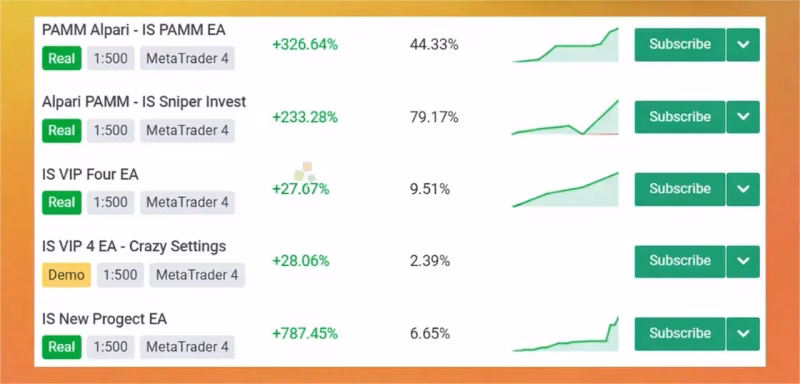Open dropdown arrow for IS VIP Four EA
The height and width of the screenshot is (384, 800).
(x=743, y=189)
